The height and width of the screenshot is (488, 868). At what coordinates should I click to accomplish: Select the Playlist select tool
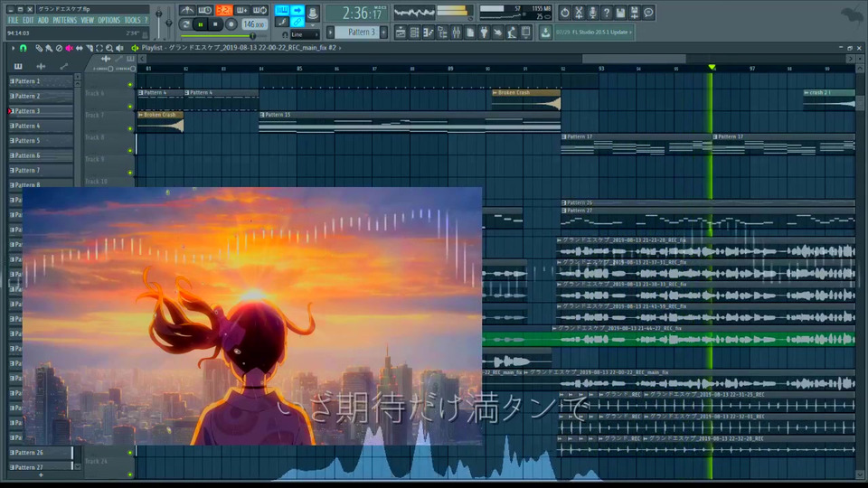point(99,48)
